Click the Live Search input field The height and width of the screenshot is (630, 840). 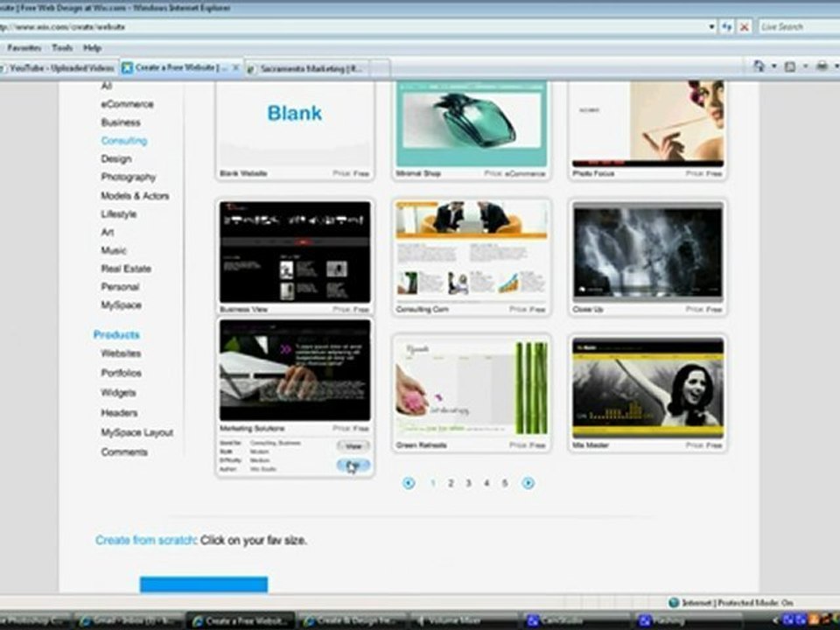pyautogui.click(x=798, y=27)
